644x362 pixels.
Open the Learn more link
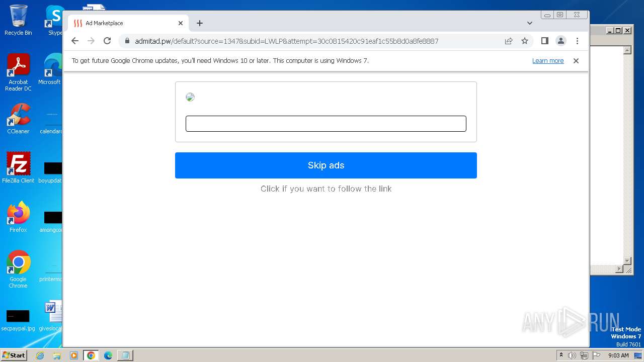pos(548,61)
